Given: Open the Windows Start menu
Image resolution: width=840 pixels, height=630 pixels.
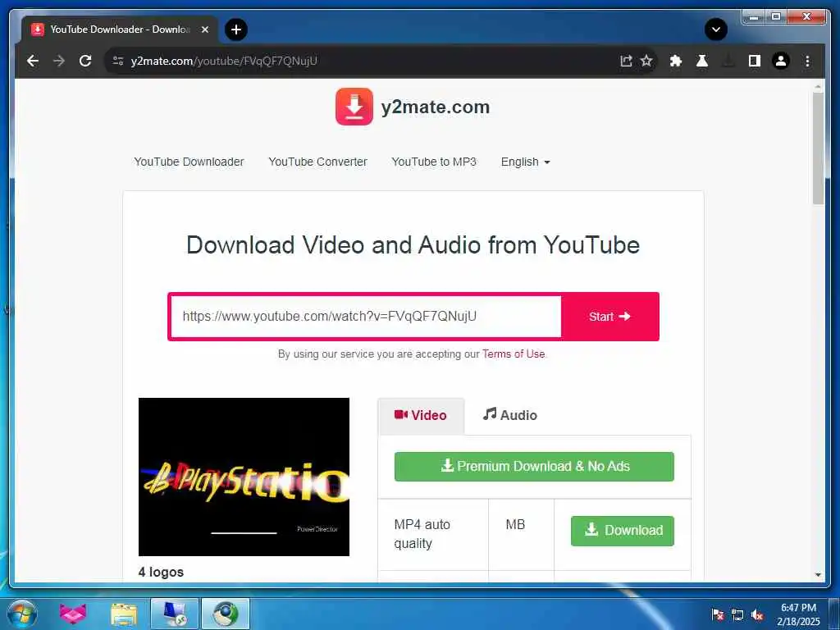Looking at the screenshot, I should [x=22, y=614].
